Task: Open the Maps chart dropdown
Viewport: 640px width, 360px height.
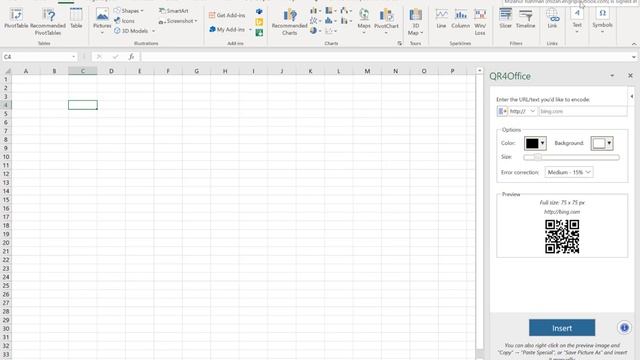Action: (x=364, y=22)
